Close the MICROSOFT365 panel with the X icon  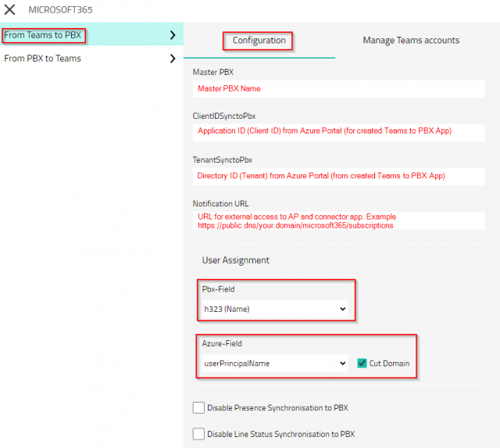10,10
